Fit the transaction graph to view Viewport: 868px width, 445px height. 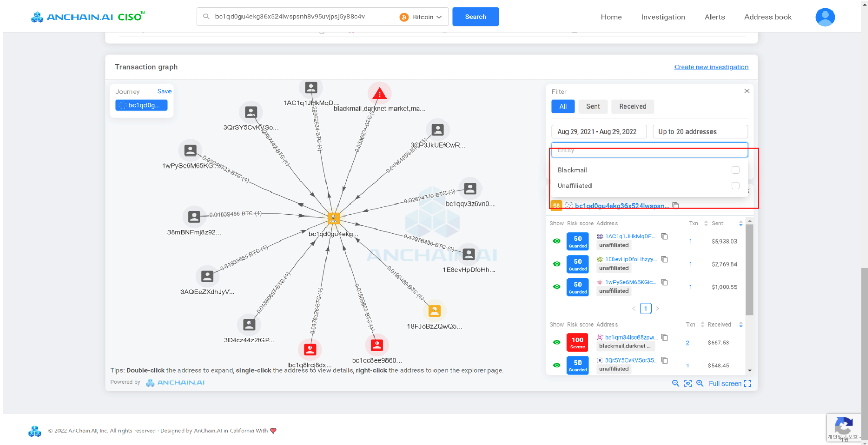[x=688, y=383]
